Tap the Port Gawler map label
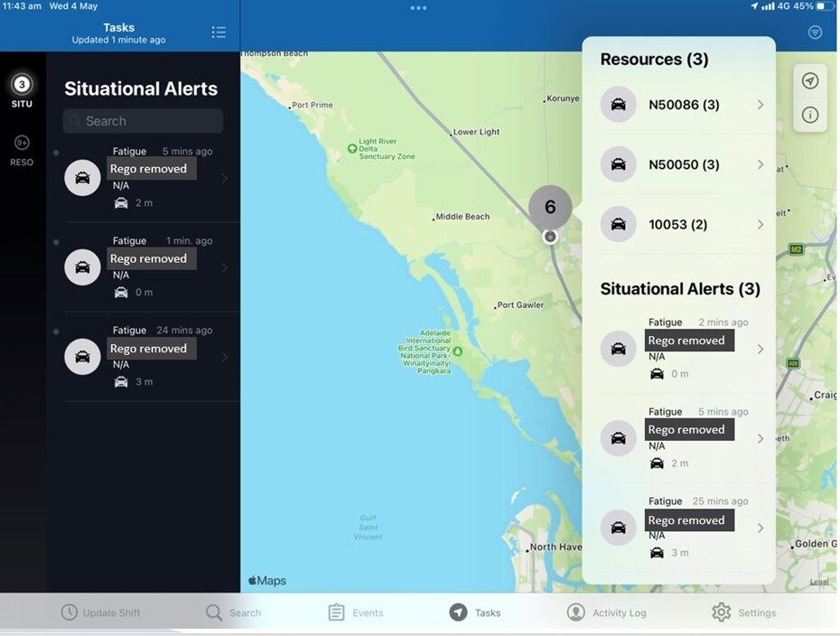Screen dimensions: 840x636 pyautogui.click(x=519, y=305)
